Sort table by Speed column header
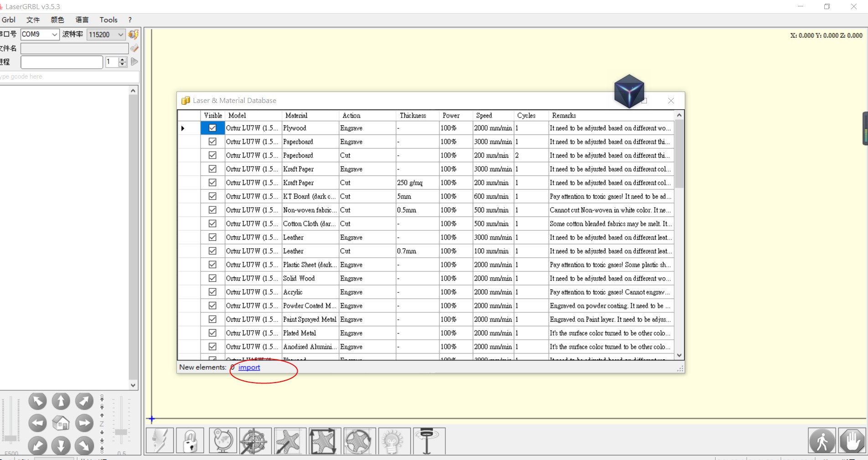This screenshot has height=460, width=868. point(494,116)
